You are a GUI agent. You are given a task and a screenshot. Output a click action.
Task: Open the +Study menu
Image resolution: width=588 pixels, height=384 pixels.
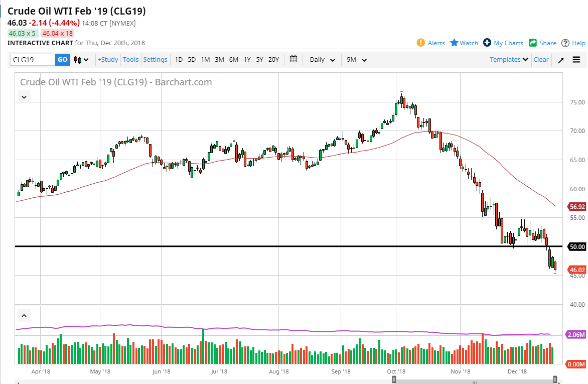point(108,60)
